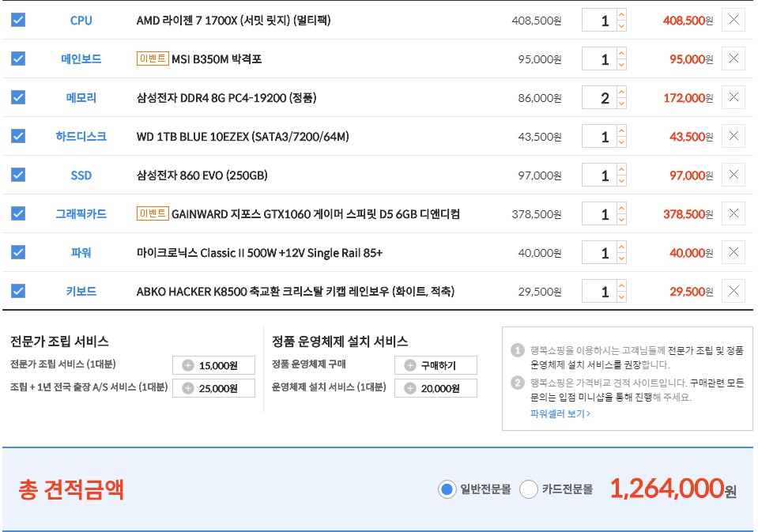This screenshot has height=532, width=758.
Task: Uncheck the SSD row checkbox
Action: click(x=18, y=175)
